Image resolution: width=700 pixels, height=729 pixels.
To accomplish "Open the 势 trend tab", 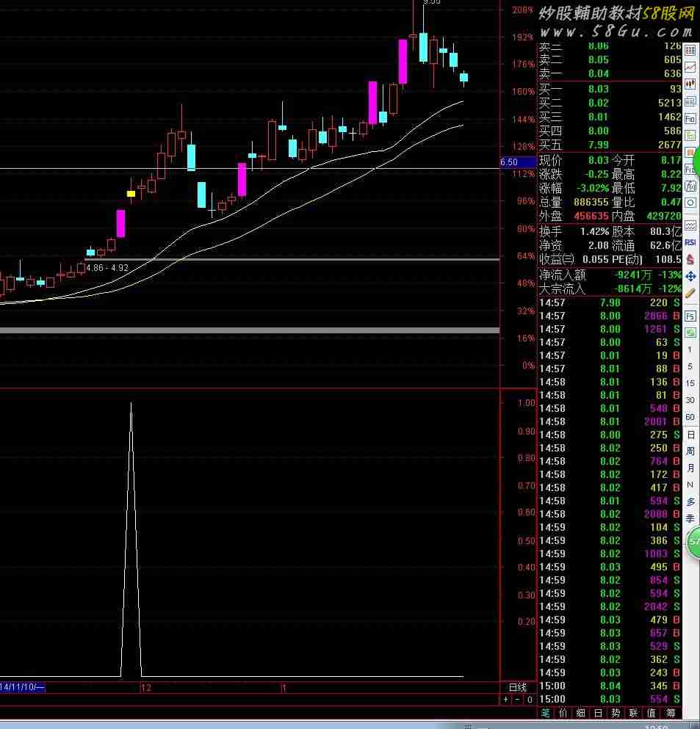I will 616,713.
